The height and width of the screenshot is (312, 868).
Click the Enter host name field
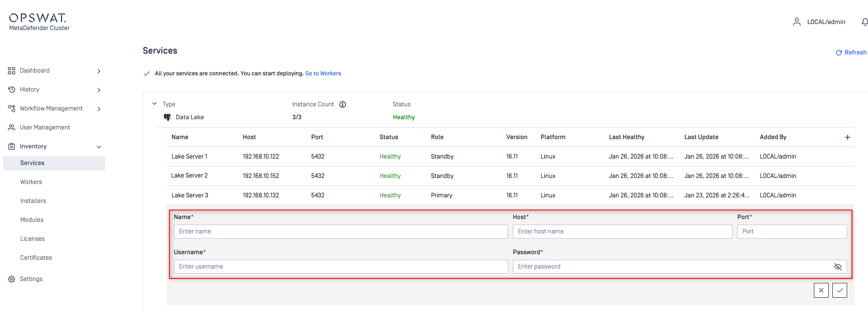[x=622, y=232]
